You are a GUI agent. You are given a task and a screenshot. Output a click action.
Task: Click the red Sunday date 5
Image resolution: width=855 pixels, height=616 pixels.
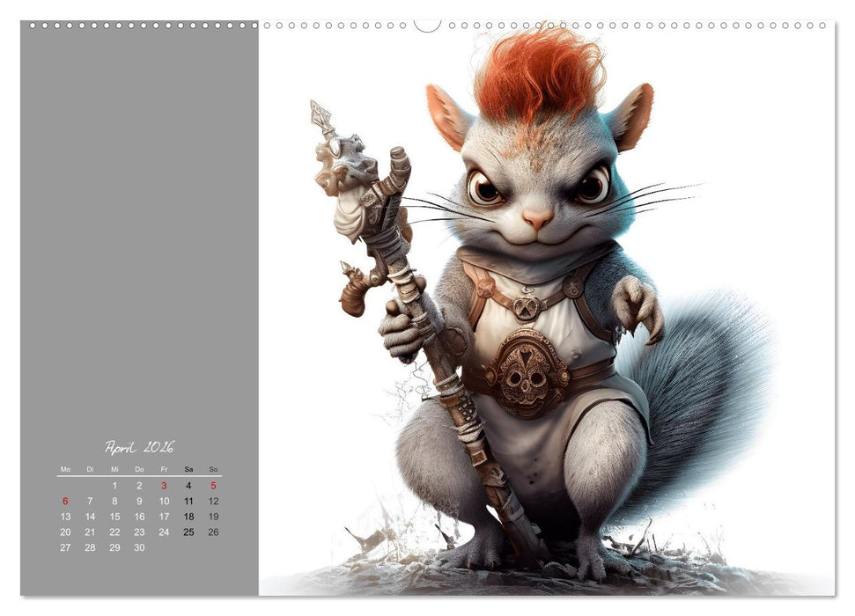[x=213, y=486]
